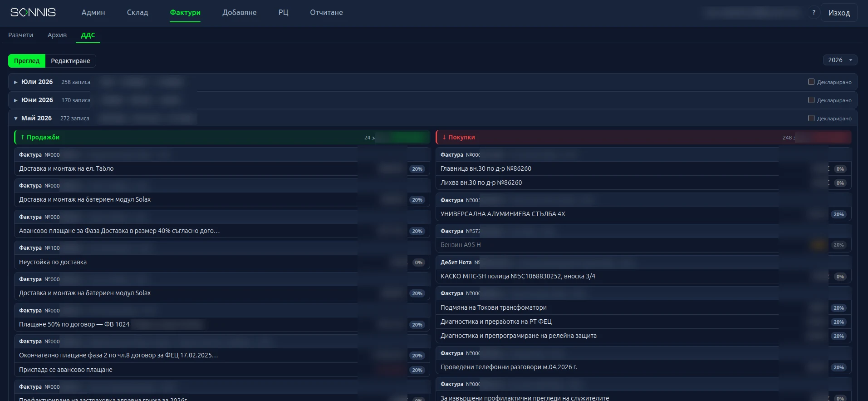The width and height of the screenshot is (868, 401).
Task: Click 20% badge on 'УНИВЕРСАЛНА АЛУМИНИЕВА СТЪЛБА' row
Action: pos(839,214)
